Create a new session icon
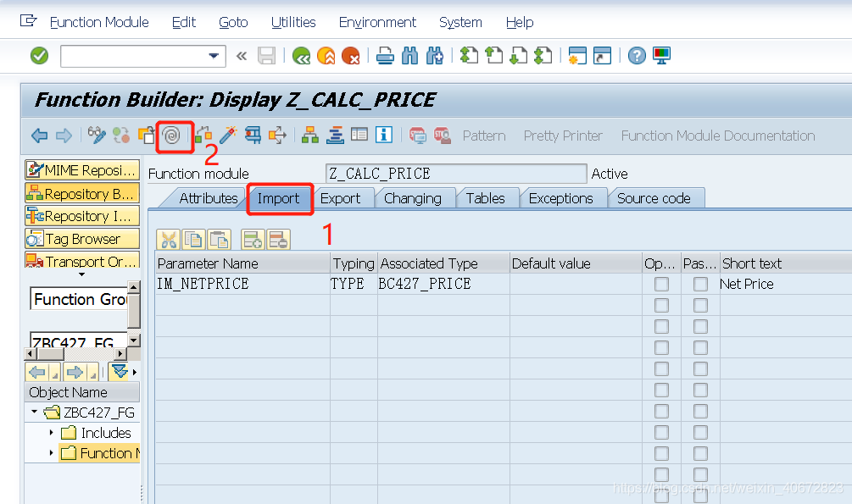 tap(577, 55)
